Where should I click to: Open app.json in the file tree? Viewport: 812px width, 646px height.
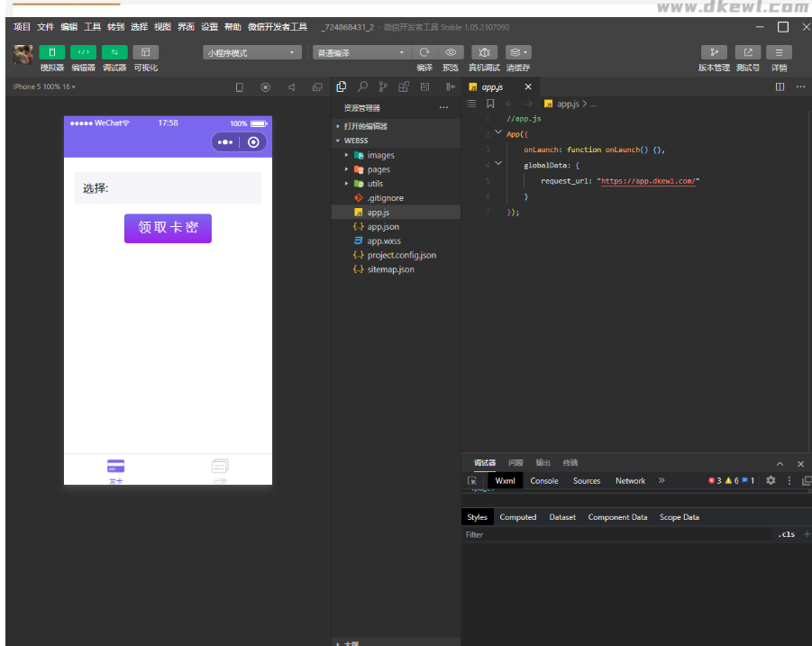(x=382, y=227)
